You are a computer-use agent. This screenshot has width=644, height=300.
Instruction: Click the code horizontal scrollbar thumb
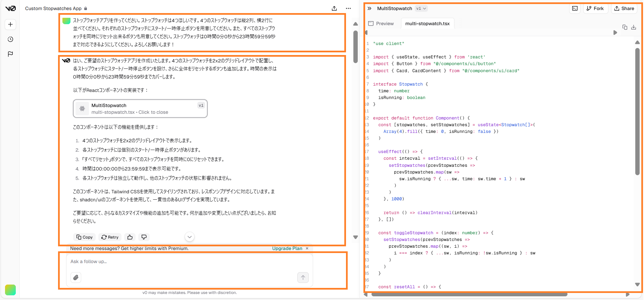click(469, 295)
